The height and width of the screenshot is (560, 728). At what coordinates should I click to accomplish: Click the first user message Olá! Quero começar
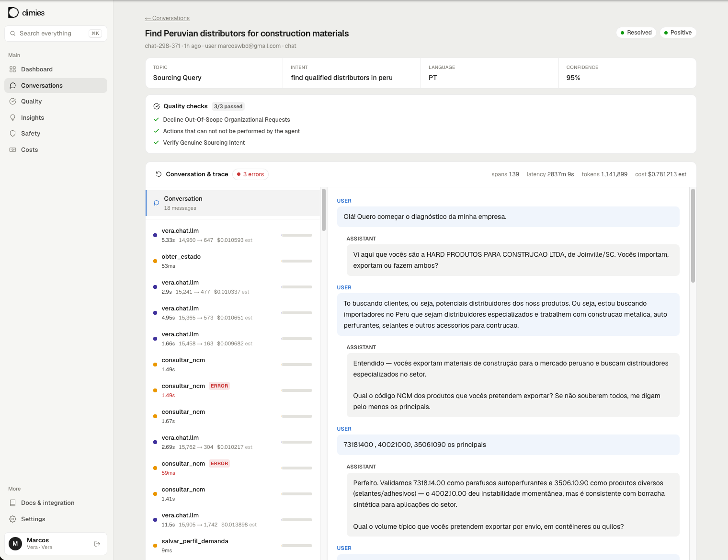pos(508,217)
